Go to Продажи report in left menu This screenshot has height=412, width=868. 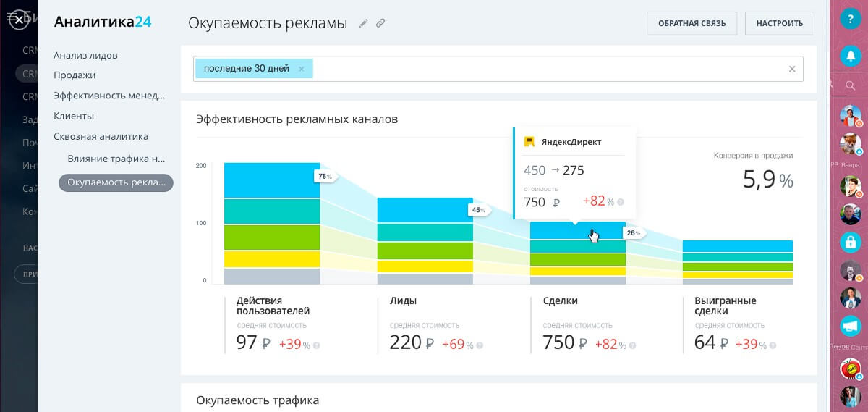[75, 75]
